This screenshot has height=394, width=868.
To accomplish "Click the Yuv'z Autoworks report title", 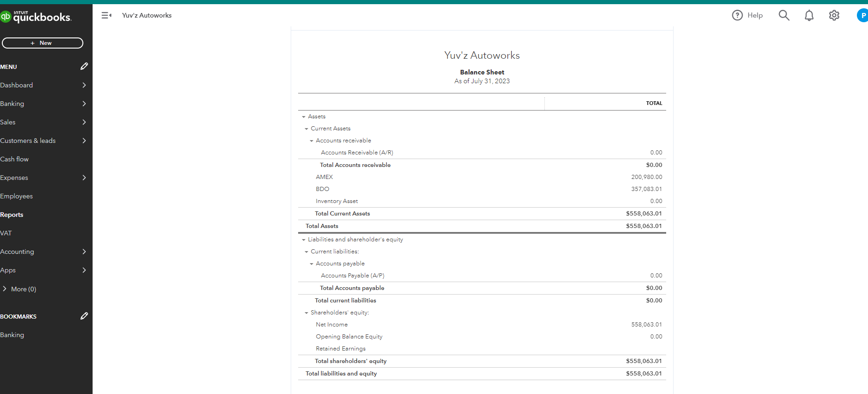I will pos(482,55).
